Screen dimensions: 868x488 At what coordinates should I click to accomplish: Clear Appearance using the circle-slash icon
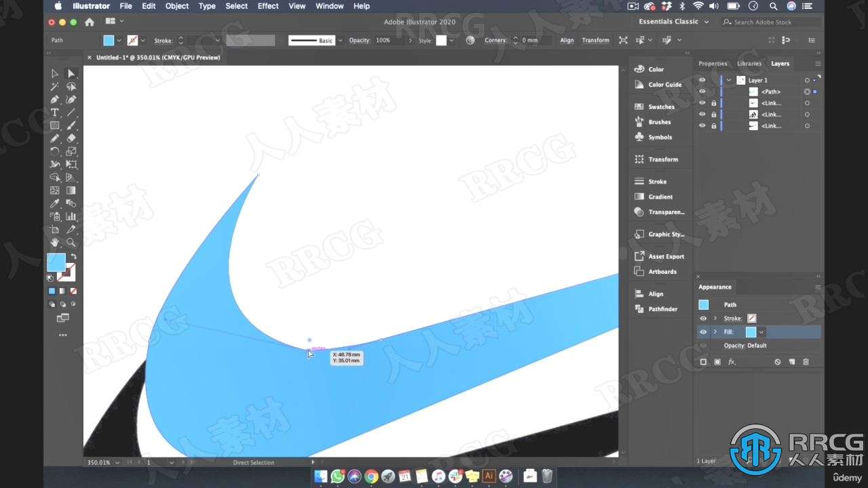pyautogui.click(x=778, y=362)
